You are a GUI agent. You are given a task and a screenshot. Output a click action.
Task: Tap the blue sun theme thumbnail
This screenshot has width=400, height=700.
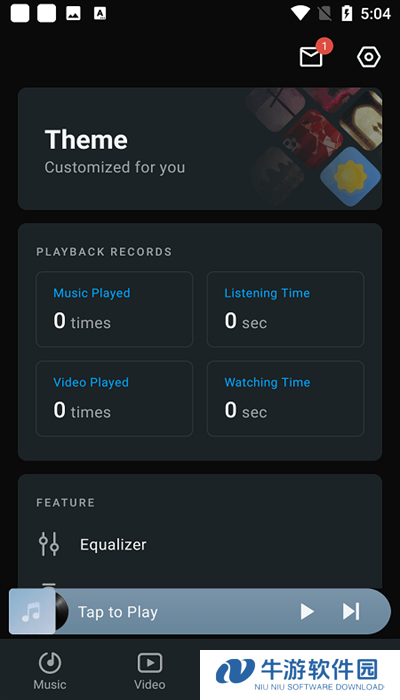pos(350,177)
